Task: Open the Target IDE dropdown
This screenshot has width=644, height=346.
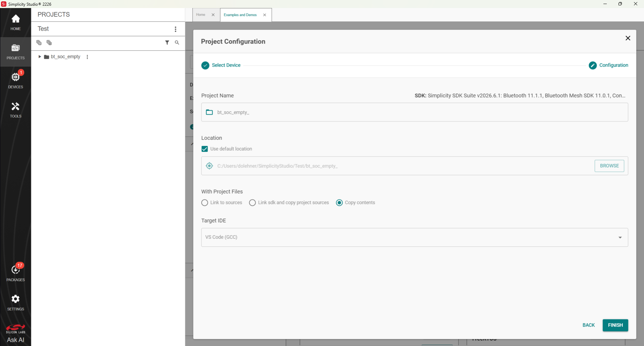Action: 415,237
